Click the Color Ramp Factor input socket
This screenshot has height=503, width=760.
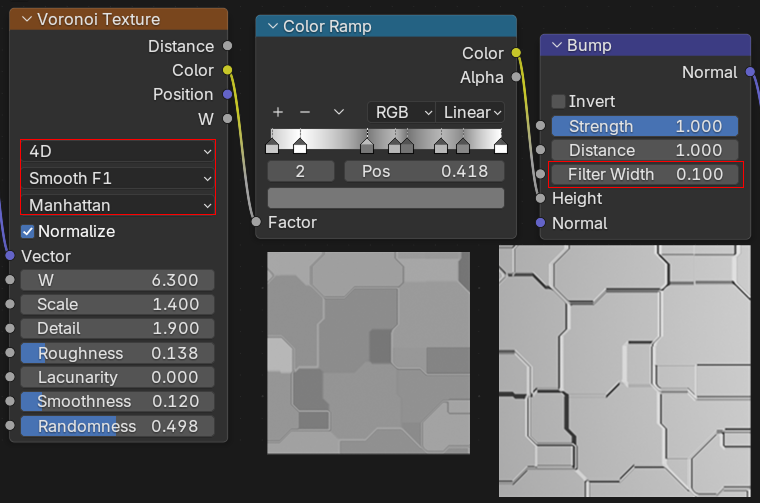(257, 221)
